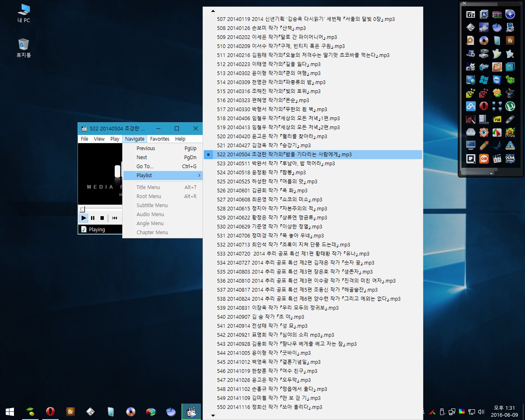Open Adobe Bridge from the taskbar

coord(70,411)
